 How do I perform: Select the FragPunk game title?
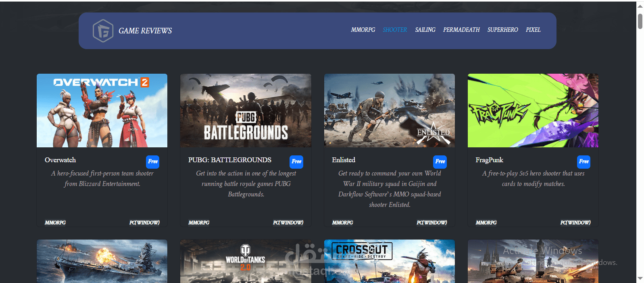(x=489, y=160)
